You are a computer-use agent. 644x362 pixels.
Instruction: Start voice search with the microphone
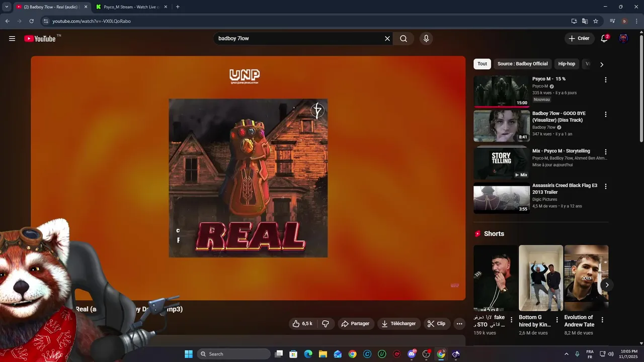coord(426,39)
